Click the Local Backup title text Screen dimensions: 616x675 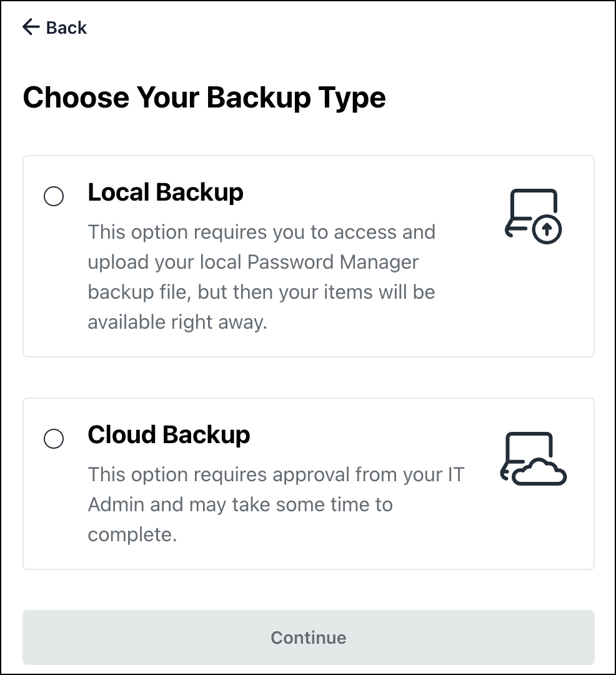coord(166,192)
